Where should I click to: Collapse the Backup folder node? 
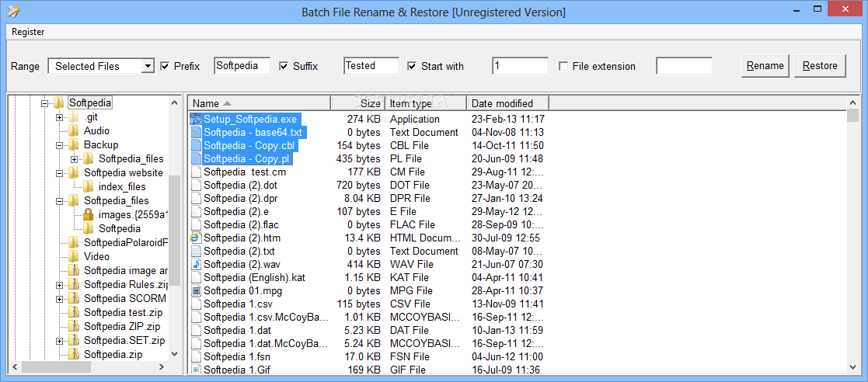click(x=59, y=145)
